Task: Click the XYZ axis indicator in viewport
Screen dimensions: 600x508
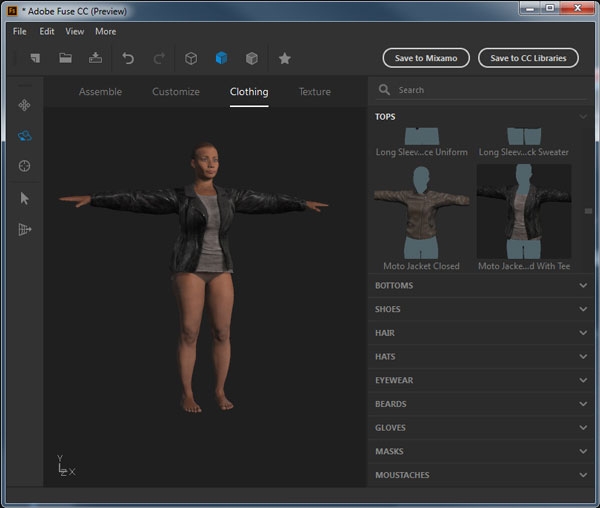Action: click(66, 466)
